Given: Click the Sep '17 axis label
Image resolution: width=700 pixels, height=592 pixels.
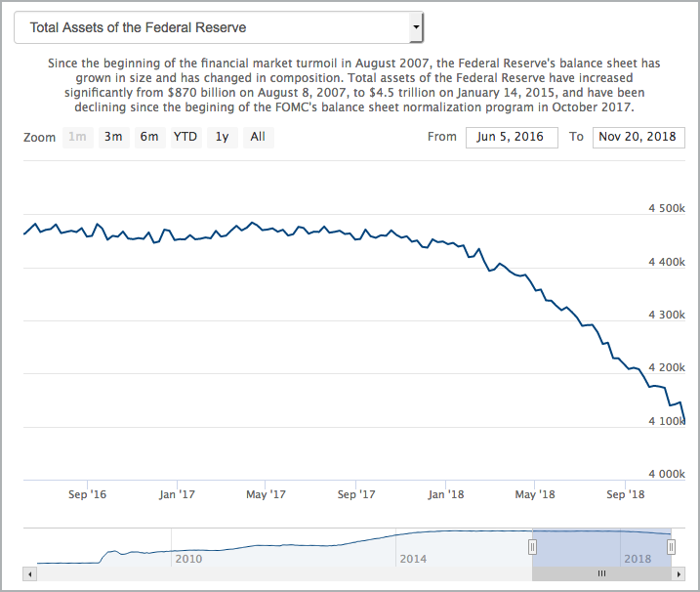Looking at the screenshot, I should [x=356, y=494].
